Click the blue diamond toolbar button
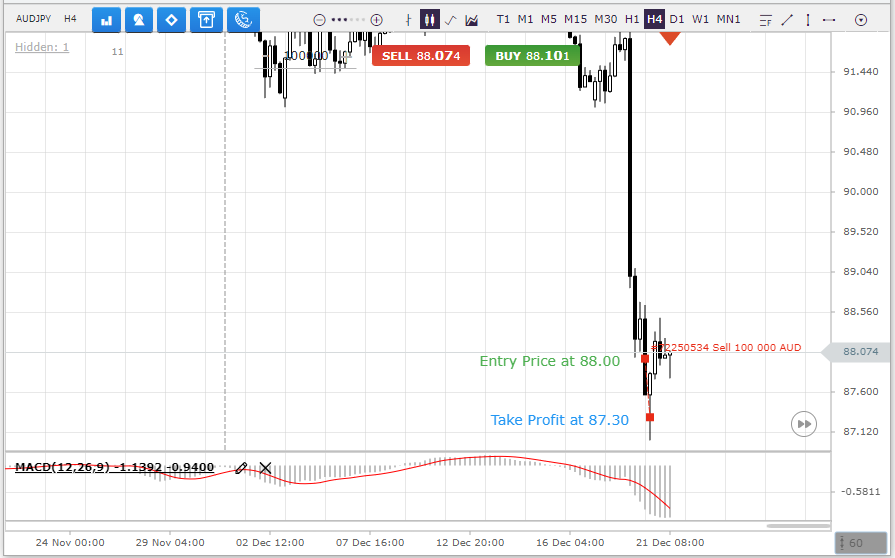This screenshot has height=558, width=895. (171, 20)
